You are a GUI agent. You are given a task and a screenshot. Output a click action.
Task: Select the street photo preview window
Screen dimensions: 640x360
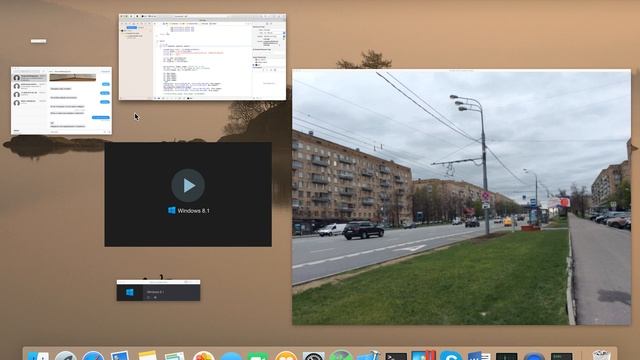pos(461,197)
